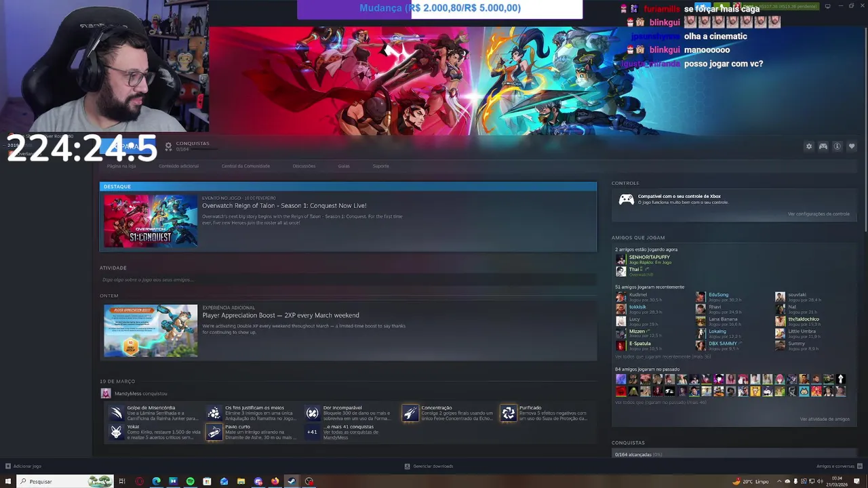The width and height of the screenshot is (868, 488).
Task: Open Opera browser from the taskbar
Action: coord(139,481)
